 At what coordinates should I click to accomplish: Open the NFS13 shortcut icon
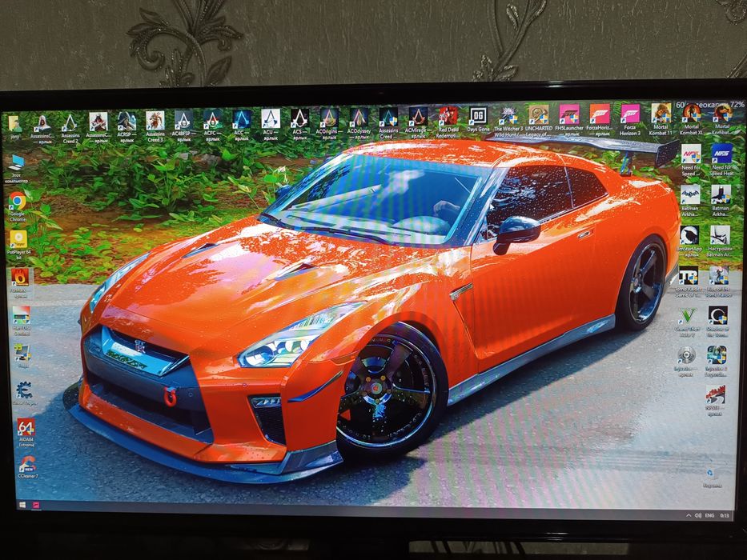pyautogui.click(x=715, y=401)
